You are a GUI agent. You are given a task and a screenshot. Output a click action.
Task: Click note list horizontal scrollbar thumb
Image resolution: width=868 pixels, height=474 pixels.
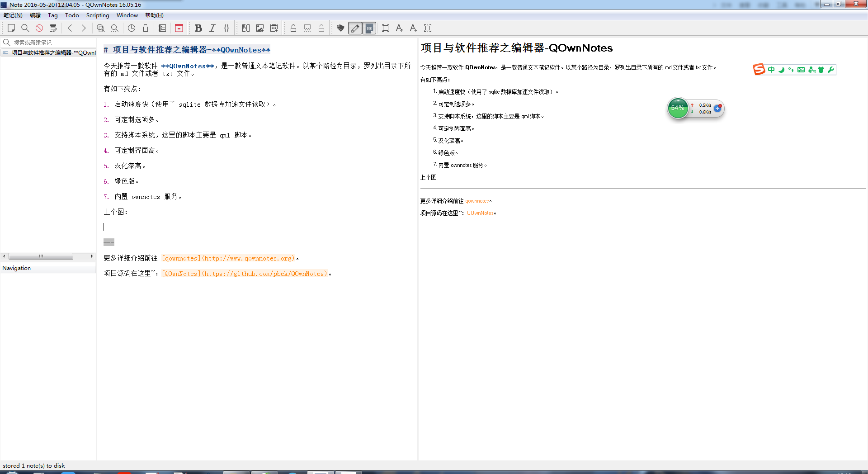[x=41, y=256]
